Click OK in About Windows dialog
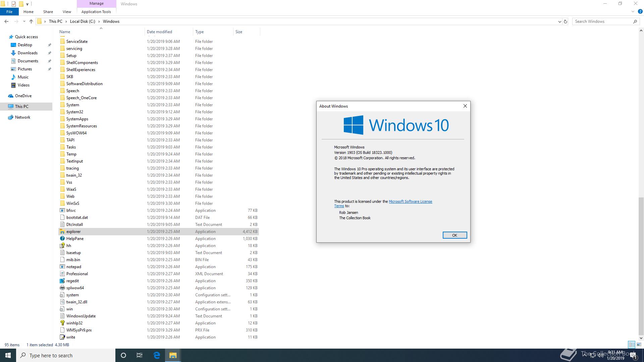This screenshot has width=644, height=362. click(454, 235)
